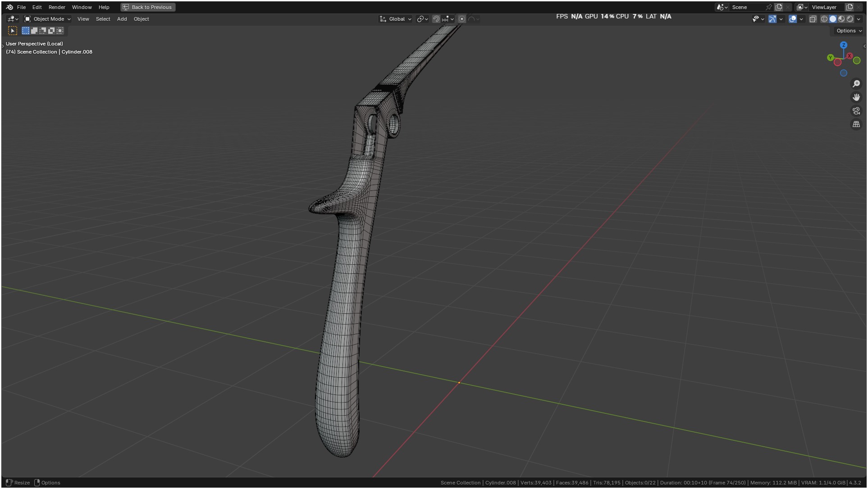868x489 pixels.
Task: Switch to rendered viewport shading
Action: point(850,19)
